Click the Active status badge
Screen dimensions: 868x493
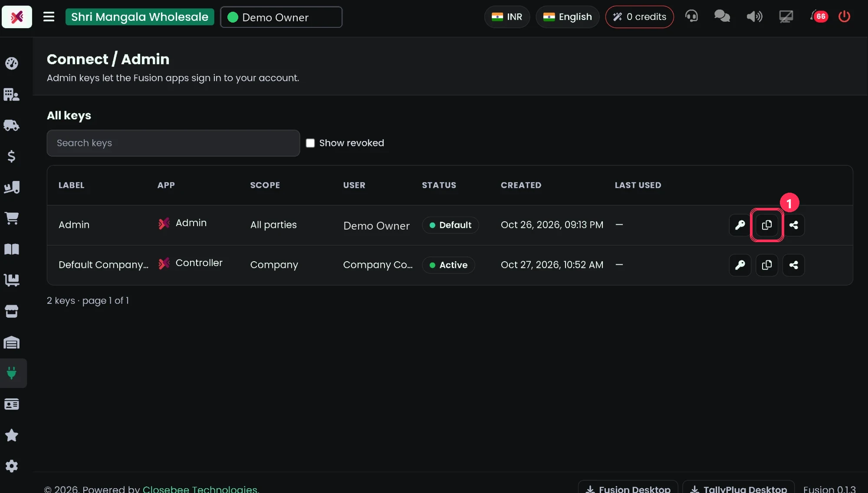coord(448,265)
